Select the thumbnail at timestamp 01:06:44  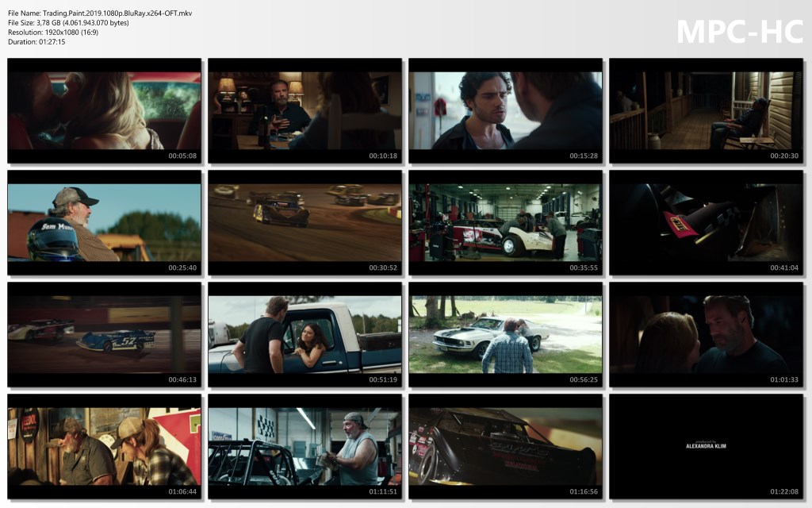pyautogui.click(x=104, y=446)
